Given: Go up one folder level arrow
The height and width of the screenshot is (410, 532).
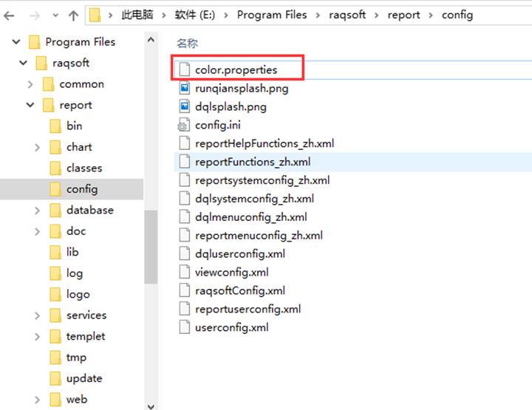Looking at the screenshot, I should 73,16.
